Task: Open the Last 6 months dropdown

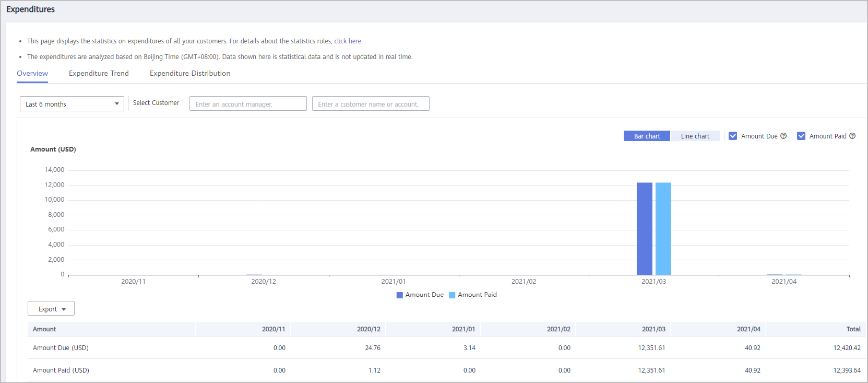Action: pyautogui.click(x=72, y=104)
